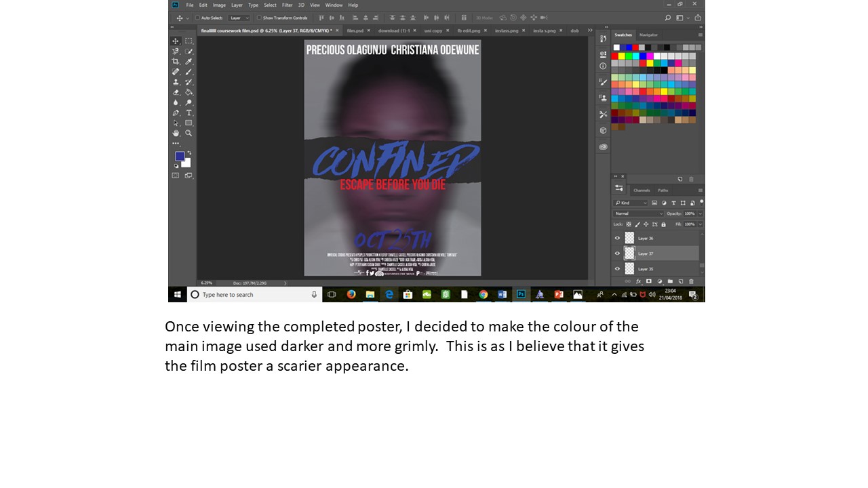Click the search icon in options bar
868x488 pixels.
tap(668, 18)
